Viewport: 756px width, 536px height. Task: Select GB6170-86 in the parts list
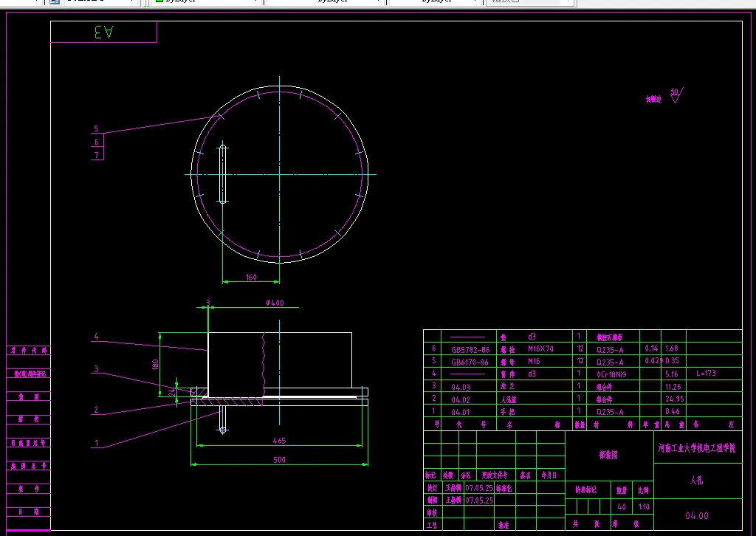click(470, 362)
